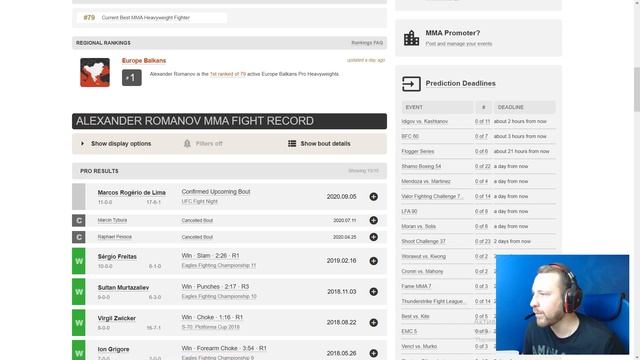Click the DEADLINE column header

coord(524,107)
